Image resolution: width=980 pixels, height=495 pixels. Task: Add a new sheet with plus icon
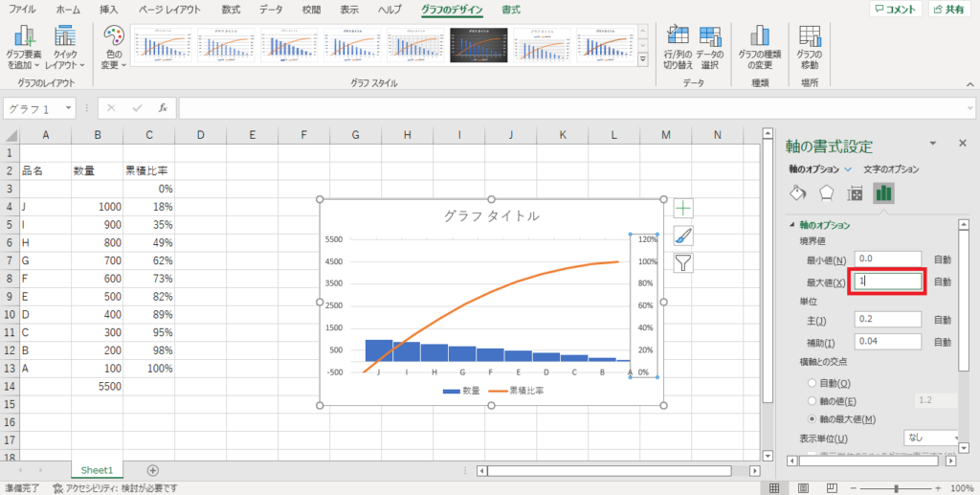(152, 470)
